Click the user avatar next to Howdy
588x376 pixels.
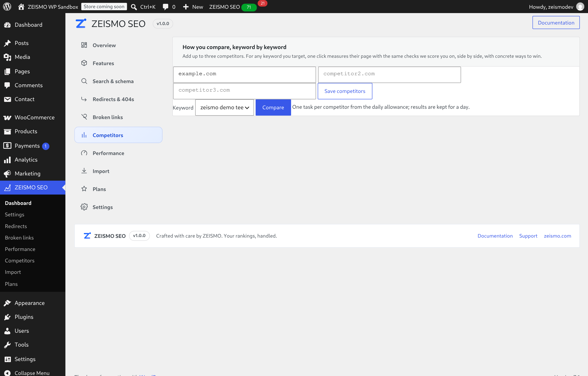[x=580, y=7]
